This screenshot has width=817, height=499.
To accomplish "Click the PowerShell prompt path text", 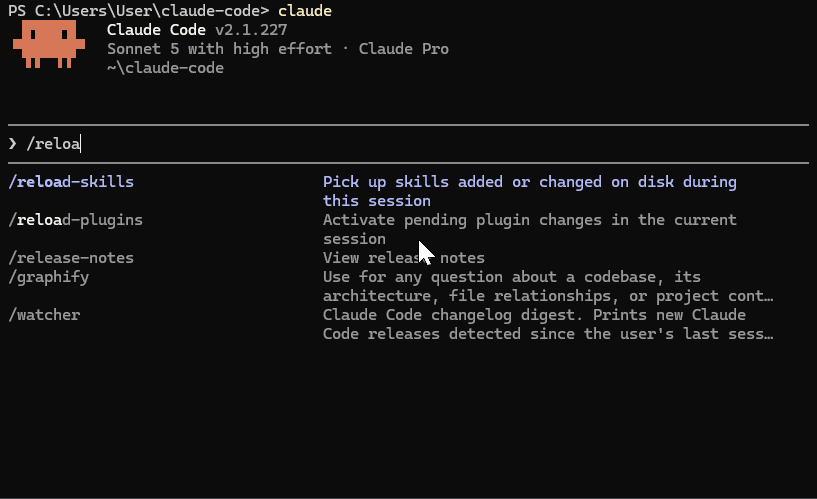I will (139, 11).
